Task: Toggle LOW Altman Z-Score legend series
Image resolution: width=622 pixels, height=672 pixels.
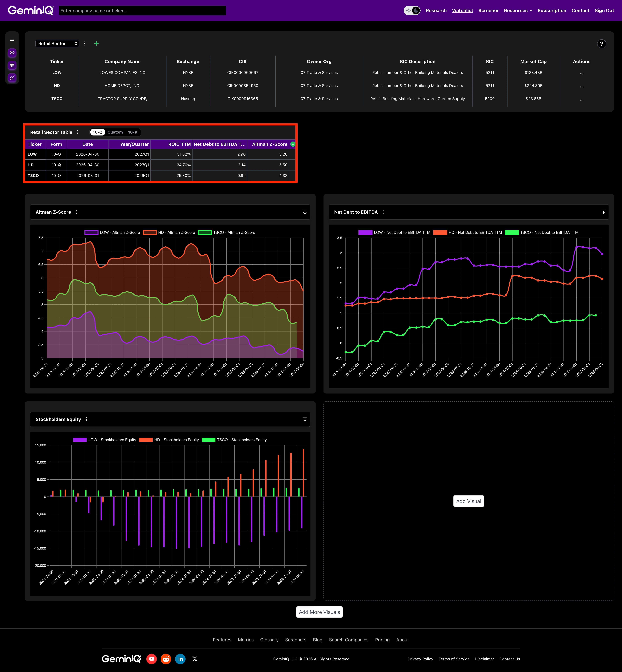Action: click(x=112, y=233)
